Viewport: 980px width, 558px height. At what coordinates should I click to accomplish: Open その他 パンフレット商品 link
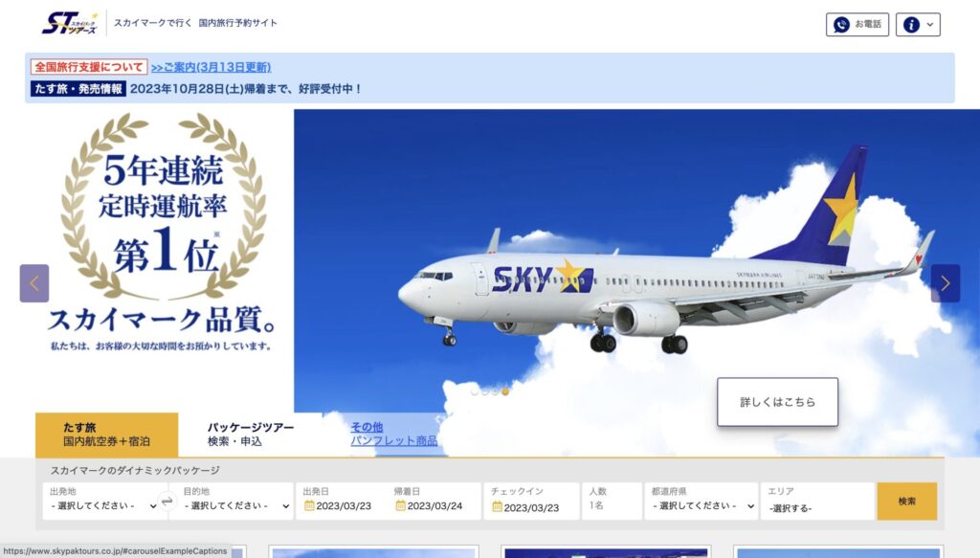(x=393, y=434)
